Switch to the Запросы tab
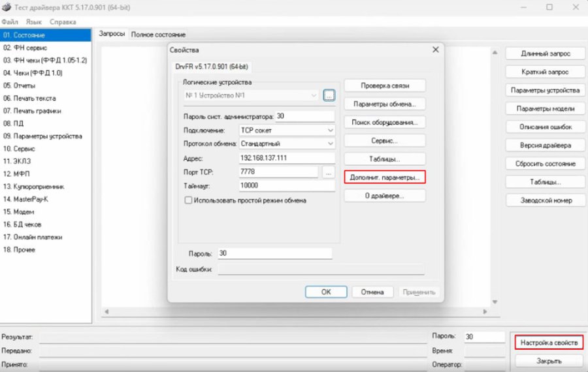This screenshot has width=588, height=372. 111,34
